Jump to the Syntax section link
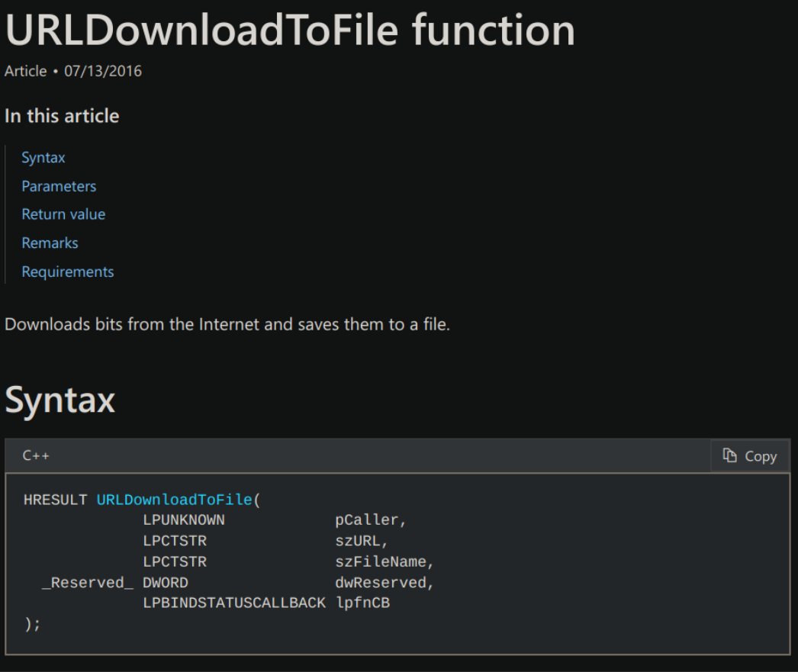 coord(43,158)
